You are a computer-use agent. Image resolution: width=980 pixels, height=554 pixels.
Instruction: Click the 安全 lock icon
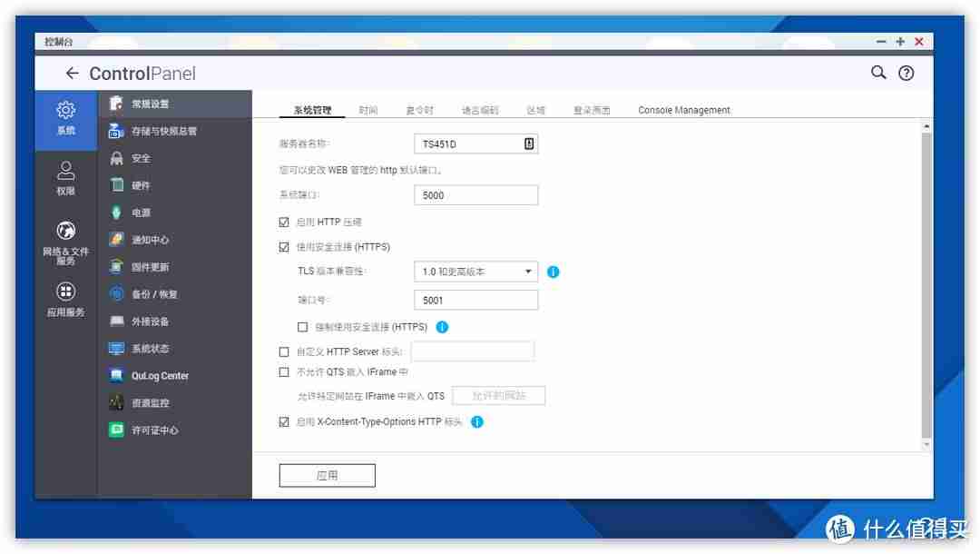pos(116,158)
